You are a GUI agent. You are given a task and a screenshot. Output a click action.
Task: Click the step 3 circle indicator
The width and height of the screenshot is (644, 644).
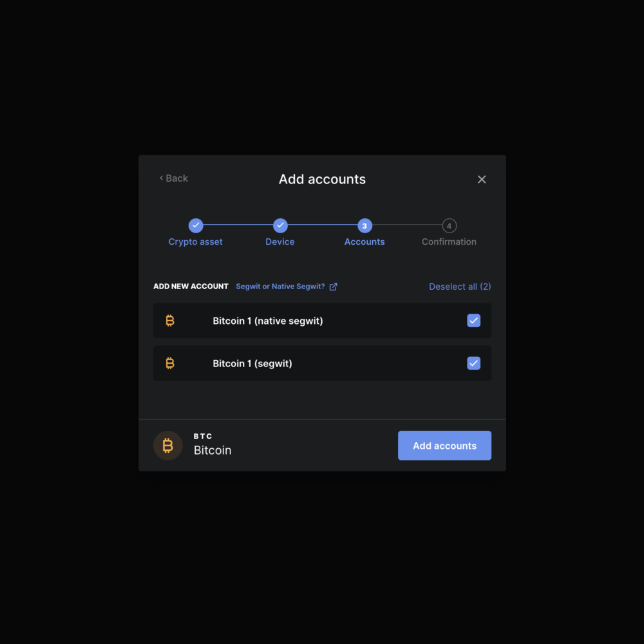pyautogui.click(x=365, y=225)
